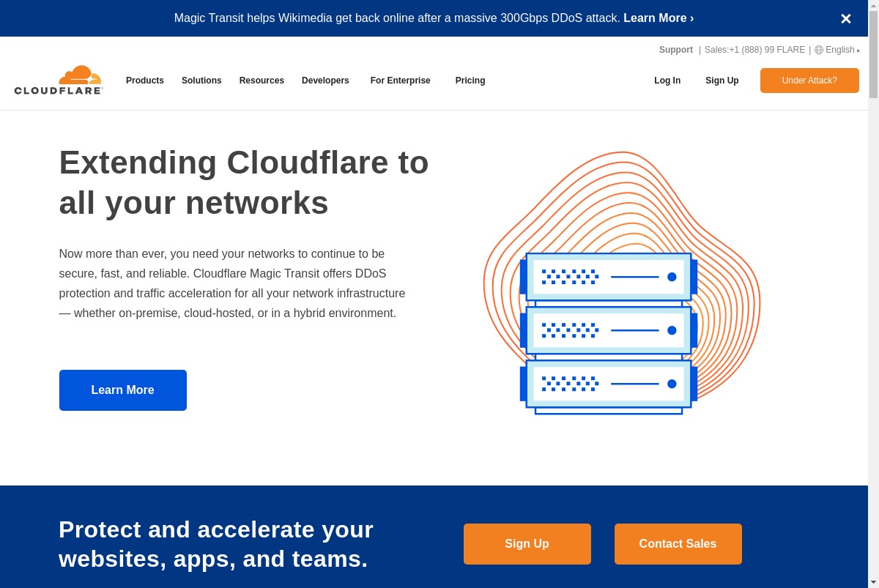Click the blue Learn More button

pos(123,390)
